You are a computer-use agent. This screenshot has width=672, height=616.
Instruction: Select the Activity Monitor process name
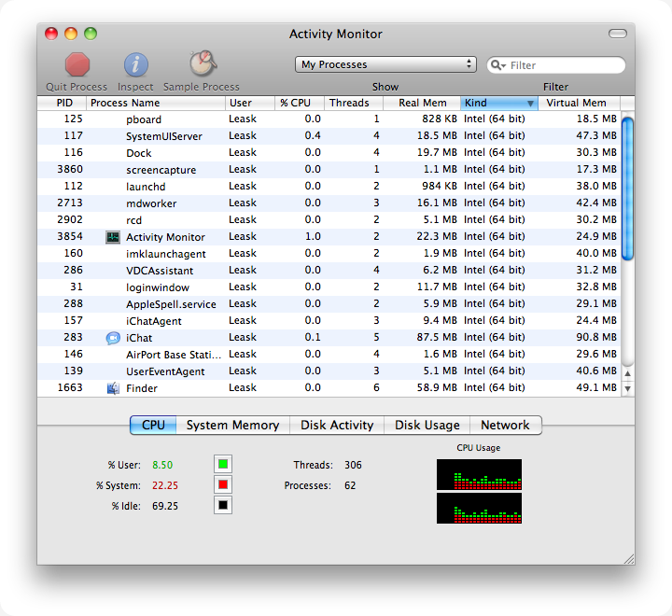[x=165, y=237]
